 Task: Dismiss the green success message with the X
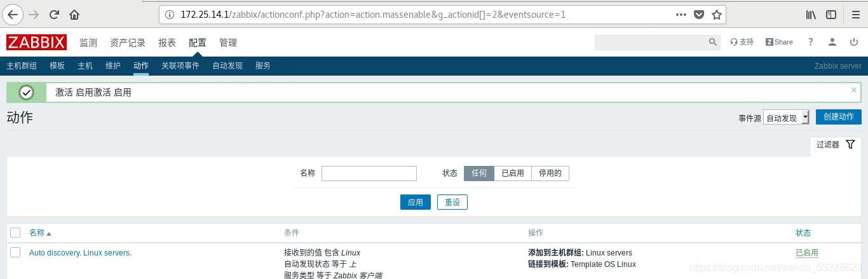click(x=854, y=90)
